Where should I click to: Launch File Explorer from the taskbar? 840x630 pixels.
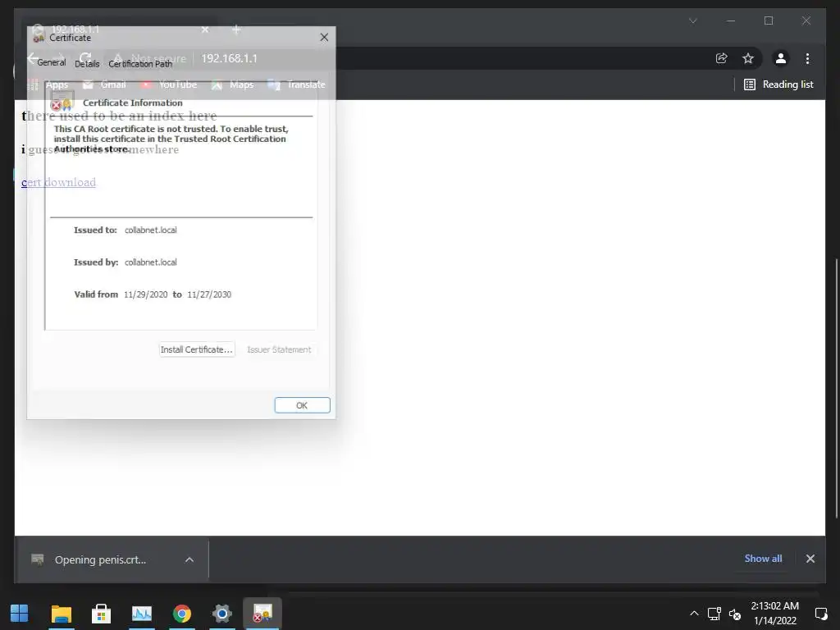[x=61, y=614]
